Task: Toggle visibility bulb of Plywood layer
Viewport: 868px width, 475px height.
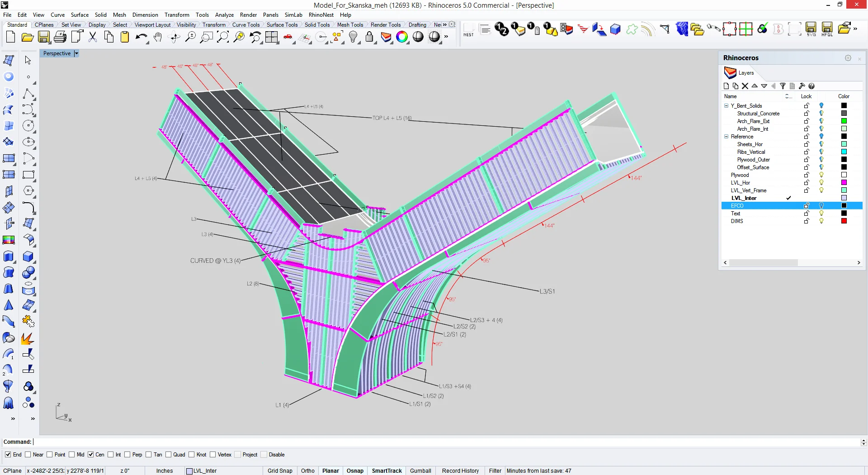Action: [821, 175]
